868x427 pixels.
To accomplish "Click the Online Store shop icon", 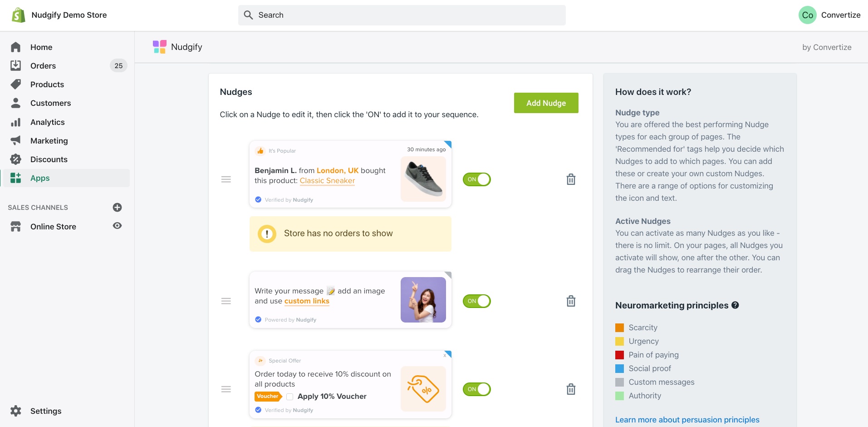I will [x=16, y=226].
